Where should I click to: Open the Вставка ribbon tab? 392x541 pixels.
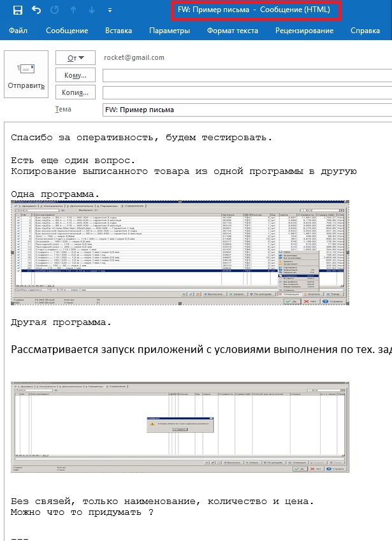pos(118,31)
